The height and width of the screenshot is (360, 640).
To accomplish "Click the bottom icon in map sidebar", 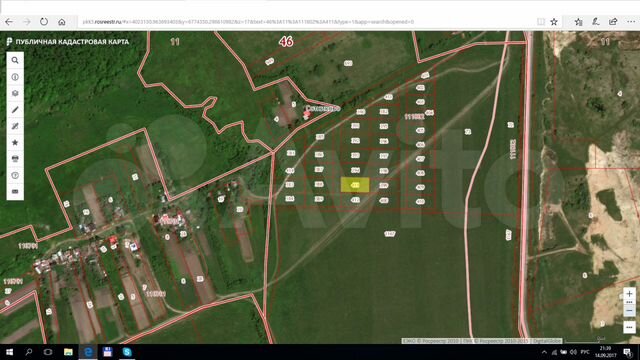I will [x=15, y=191].
